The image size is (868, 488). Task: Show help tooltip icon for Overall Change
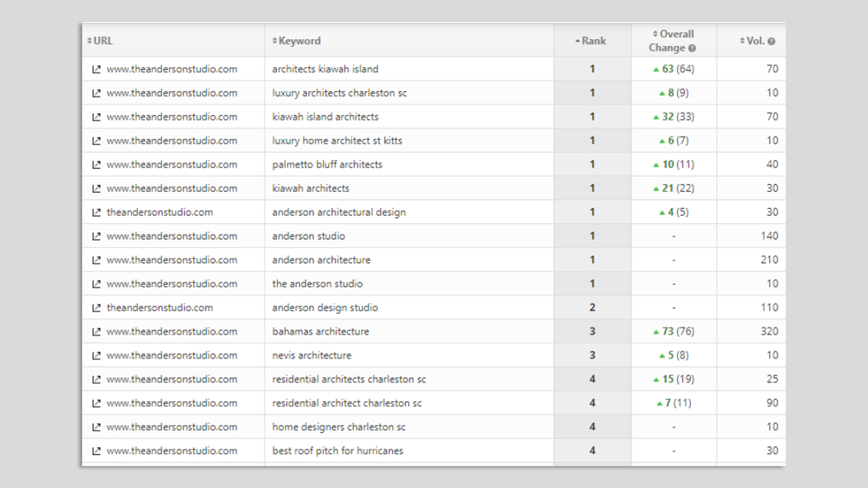(692, 49)
